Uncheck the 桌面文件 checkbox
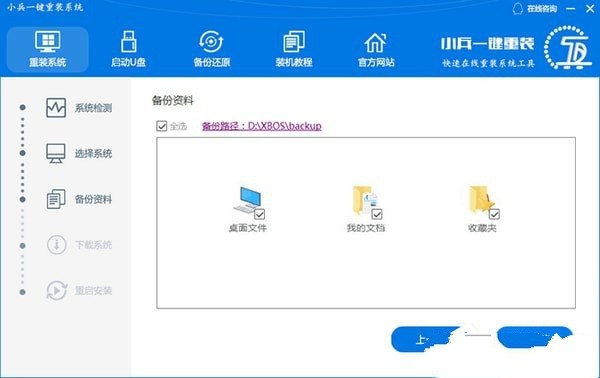 coord(259,214)
